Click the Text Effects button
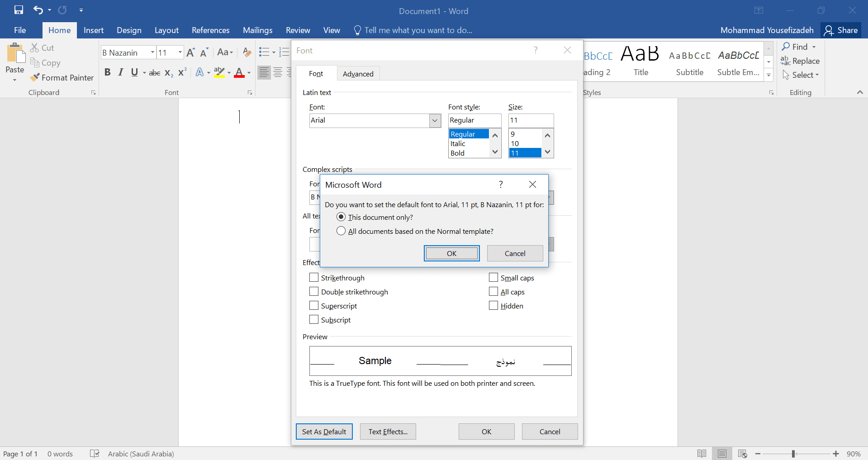This screenshot has height=460, width=868. coord(388,432)
